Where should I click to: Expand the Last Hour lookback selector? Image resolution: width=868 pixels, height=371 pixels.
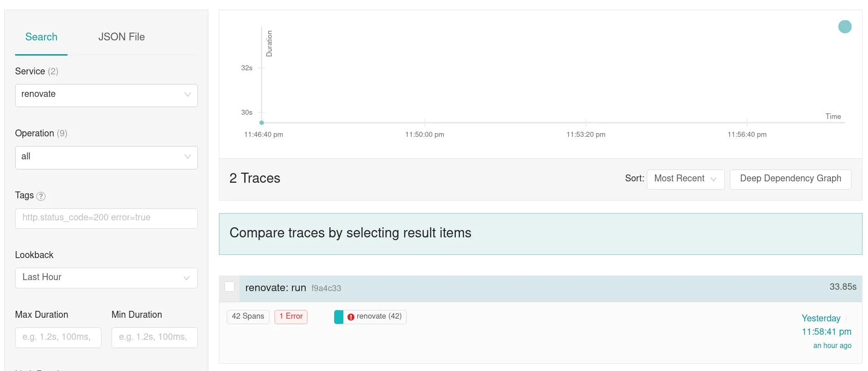tap(106, 278)
